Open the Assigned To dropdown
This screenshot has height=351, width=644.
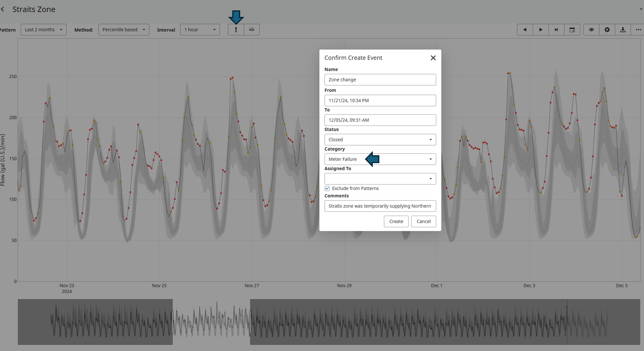point(380,179)
